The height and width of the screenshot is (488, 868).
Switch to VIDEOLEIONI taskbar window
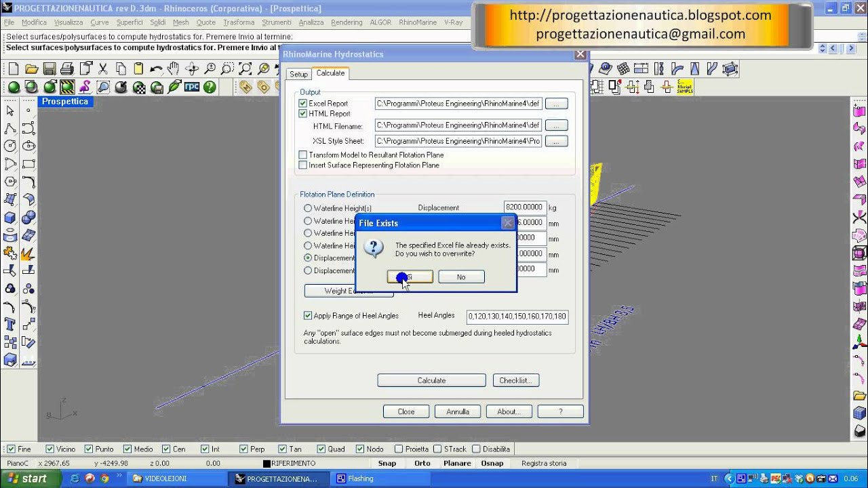[176, 479]
